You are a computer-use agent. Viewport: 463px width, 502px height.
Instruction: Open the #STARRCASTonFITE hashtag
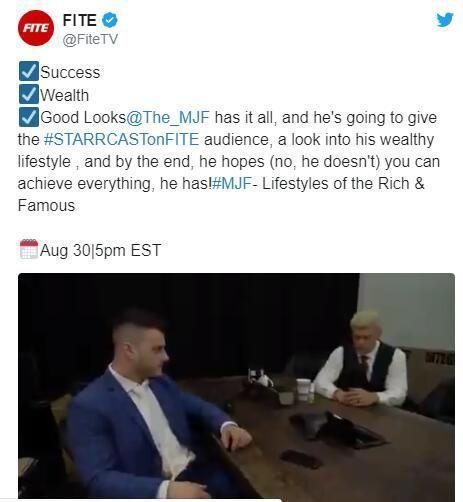click(x=121, y=139)
